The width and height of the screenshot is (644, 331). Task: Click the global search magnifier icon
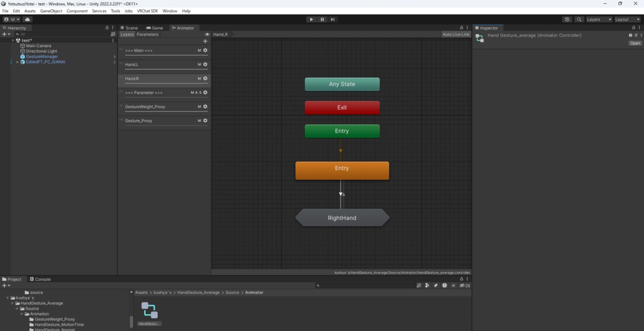tap(579, 19)
